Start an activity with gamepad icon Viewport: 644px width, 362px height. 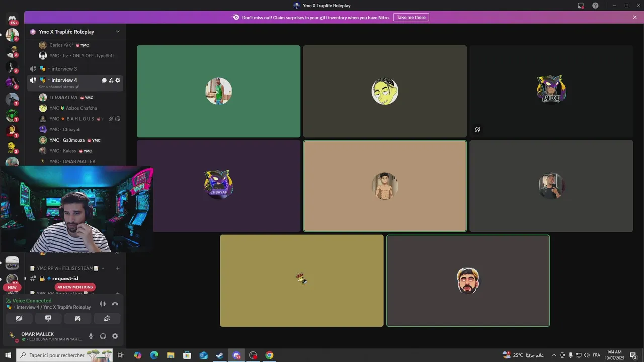coord(77,318)
